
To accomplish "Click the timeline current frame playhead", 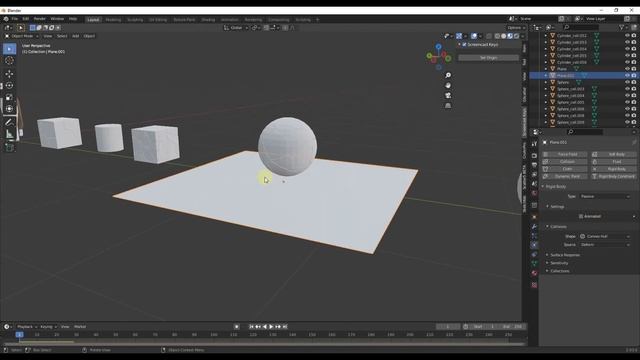I will [19, 335].
